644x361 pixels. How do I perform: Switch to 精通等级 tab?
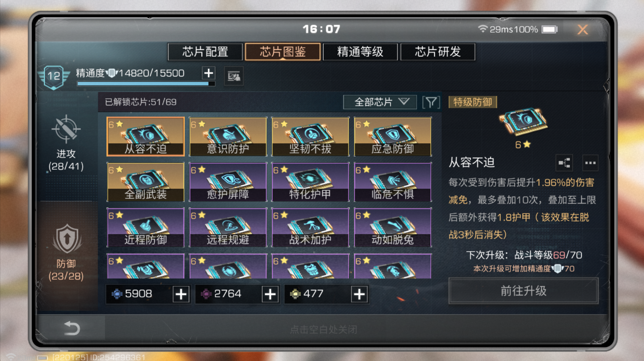coord(360,52)
